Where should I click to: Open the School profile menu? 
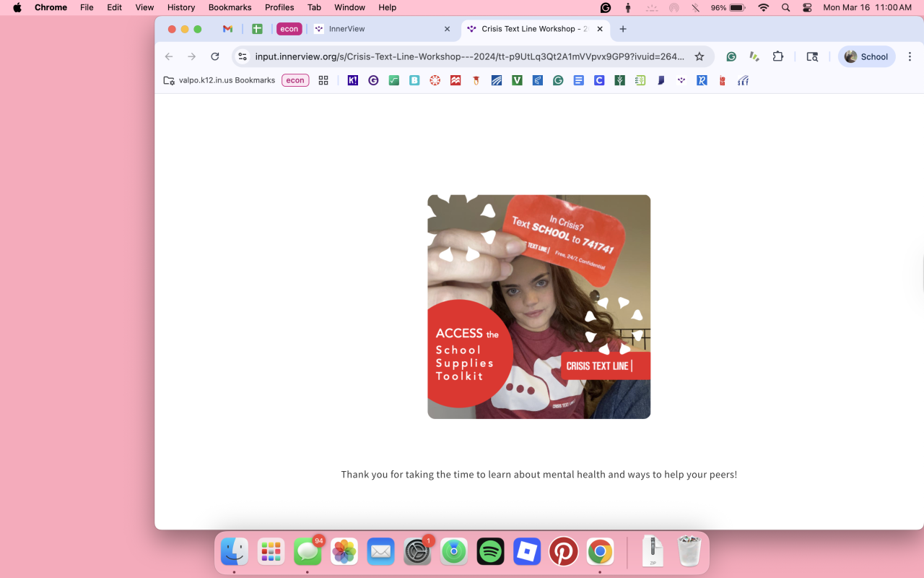pos(866,56)
